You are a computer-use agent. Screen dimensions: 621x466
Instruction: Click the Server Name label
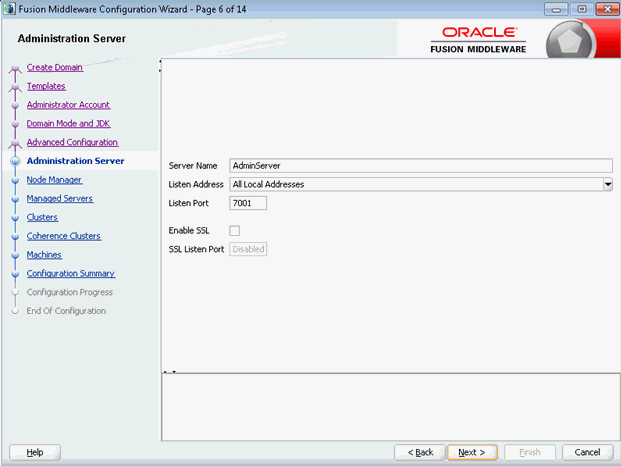tap(193, 165)
